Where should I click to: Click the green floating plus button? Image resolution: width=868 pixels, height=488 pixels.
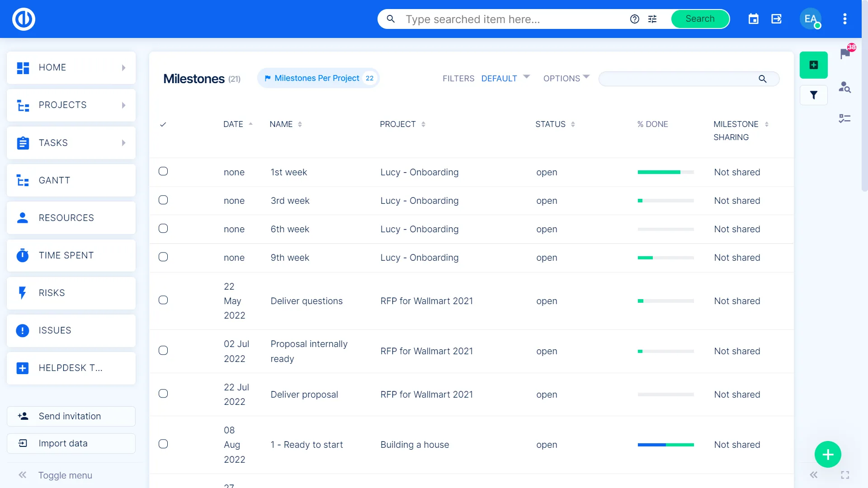[827, 454]
